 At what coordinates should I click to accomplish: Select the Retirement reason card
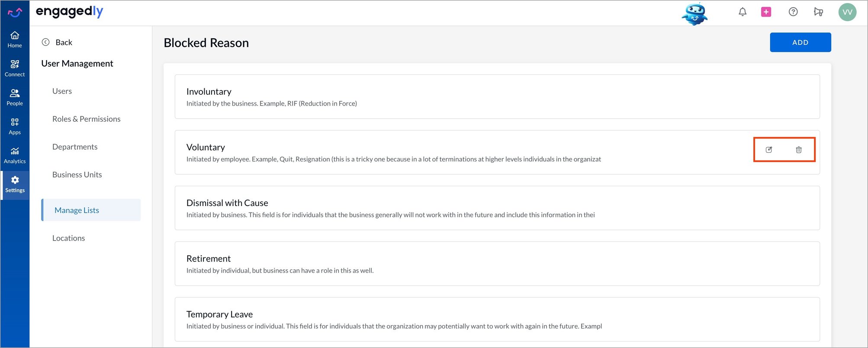(497, 264)
